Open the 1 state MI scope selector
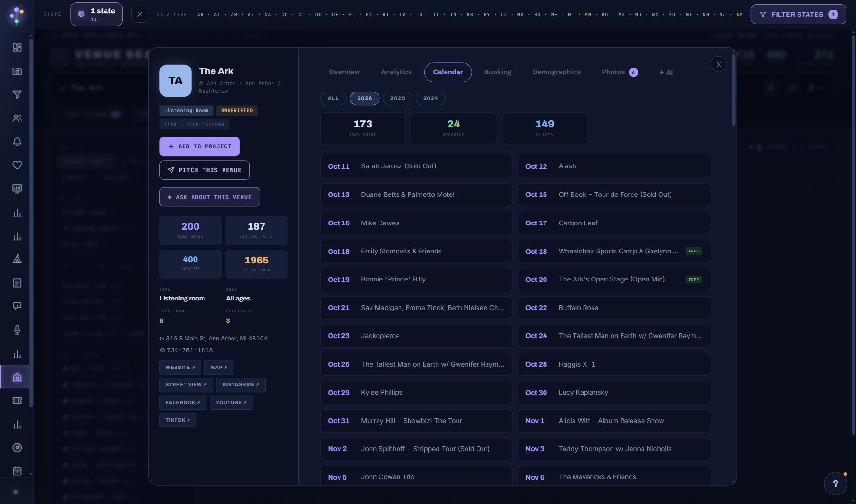The width and height of the screenshot is (856, 504). coord(97,14)
